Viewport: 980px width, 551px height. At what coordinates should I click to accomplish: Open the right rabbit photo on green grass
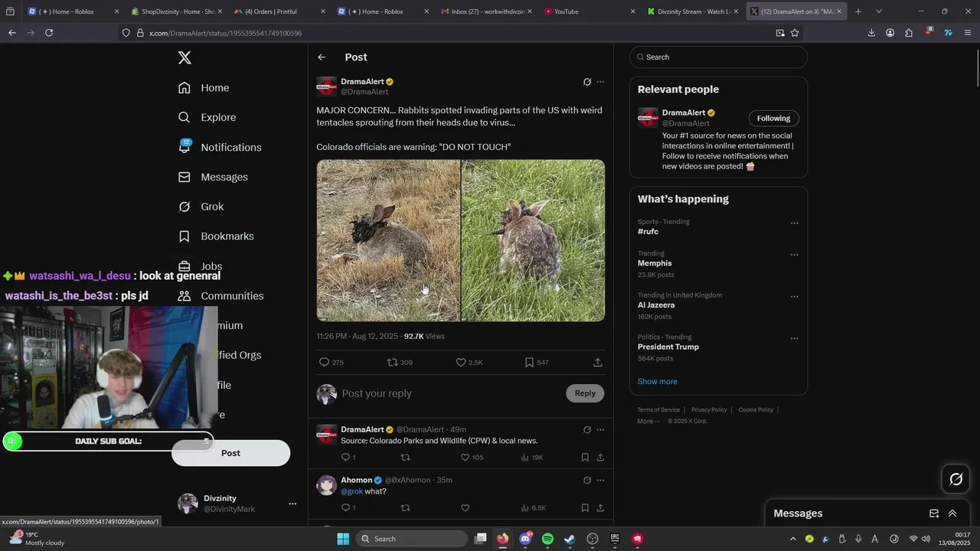(534, 240)
